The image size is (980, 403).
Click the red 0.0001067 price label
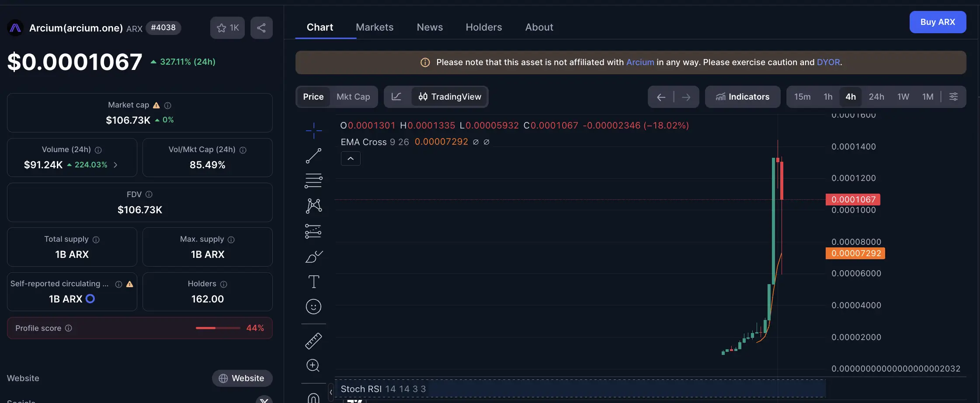click(853, 199)
